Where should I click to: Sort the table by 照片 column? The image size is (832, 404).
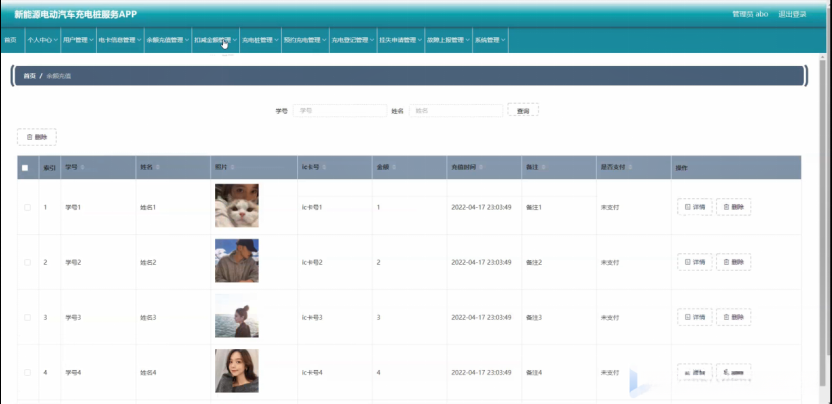click(232, 167)
